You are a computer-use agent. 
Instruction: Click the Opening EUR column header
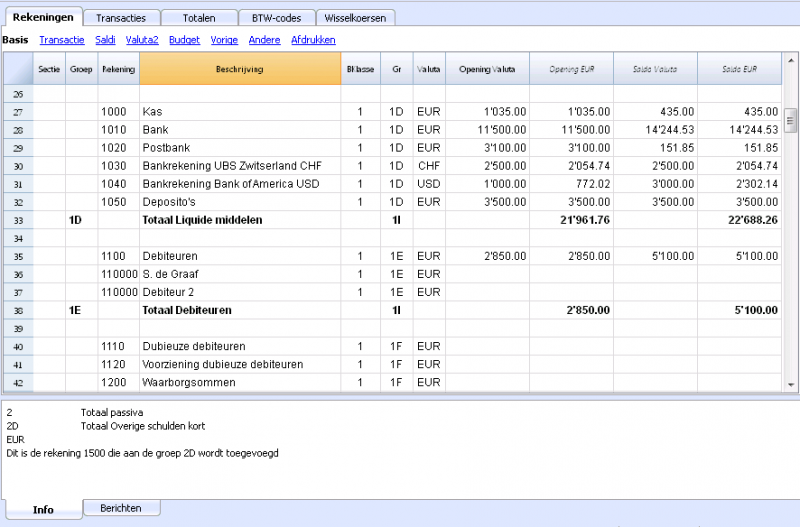point(571,69)
